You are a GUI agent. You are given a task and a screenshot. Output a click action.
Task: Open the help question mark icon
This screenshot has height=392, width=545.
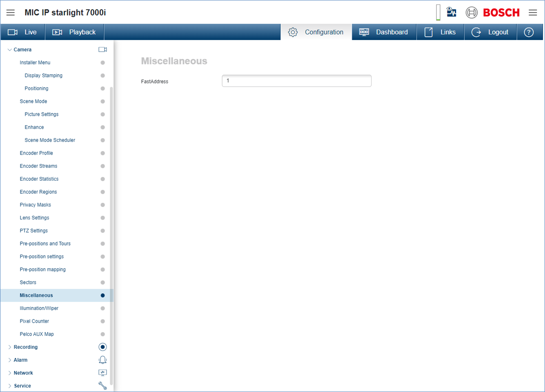529,32
